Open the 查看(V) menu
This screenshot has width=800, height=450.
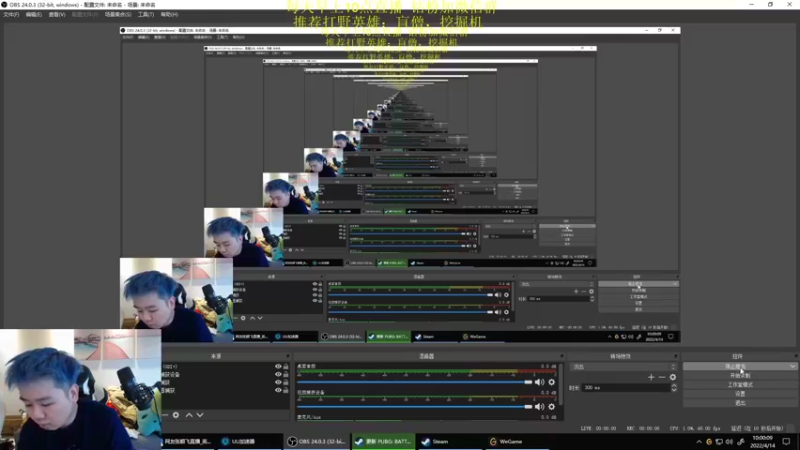57,15
